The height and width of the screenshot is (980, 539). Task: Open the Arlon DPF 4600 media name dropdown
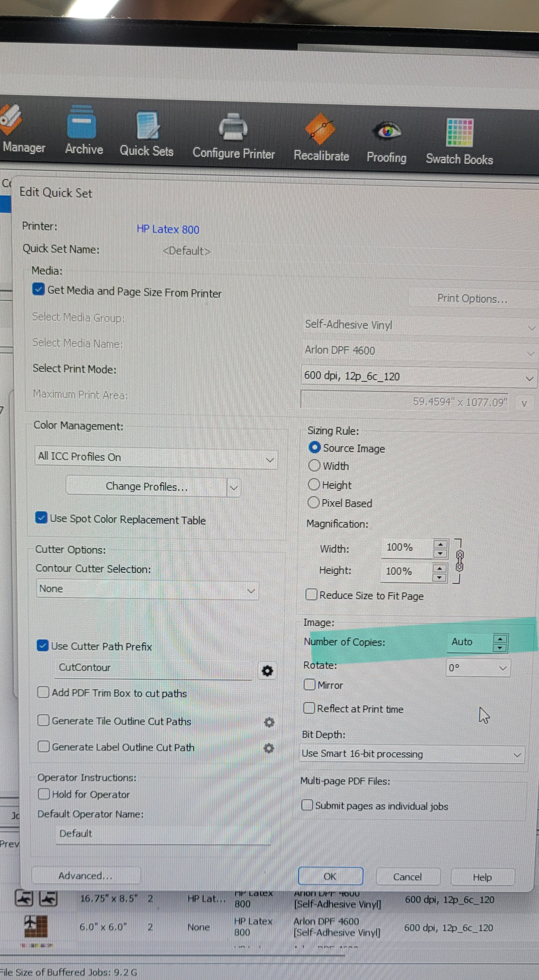(x=420, y=351)
